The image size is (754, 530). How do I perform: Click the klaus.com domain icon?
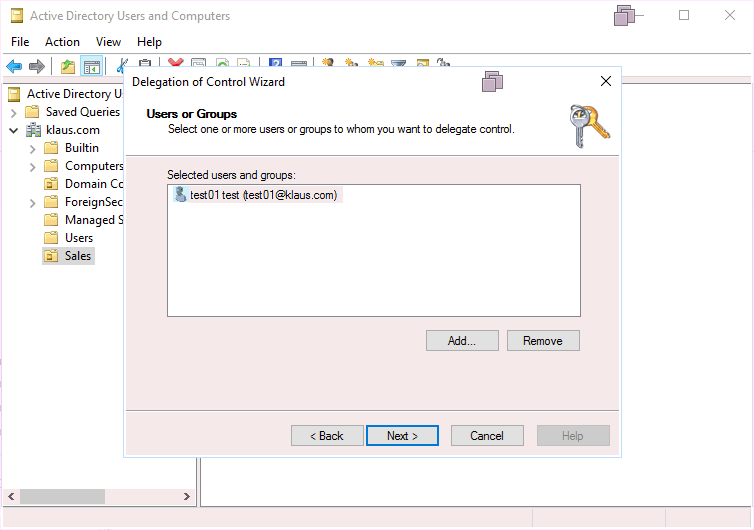(x=33, y=130)
